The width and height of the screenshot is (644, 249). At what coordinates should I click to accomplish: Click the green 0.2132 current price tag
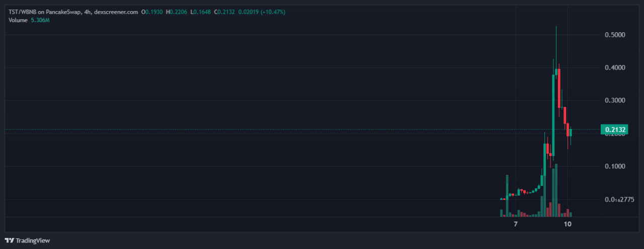tap(615, 130)
